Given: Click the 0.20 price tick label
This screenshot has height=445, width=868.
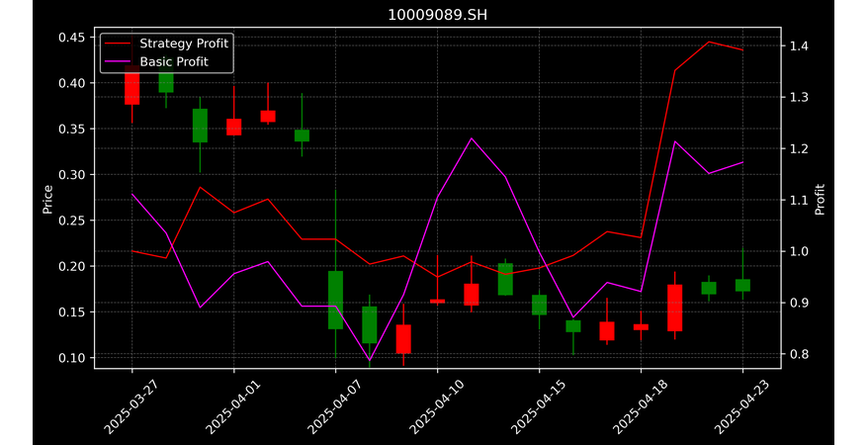Looking at the screenshot, I should (x=72, y=266).
